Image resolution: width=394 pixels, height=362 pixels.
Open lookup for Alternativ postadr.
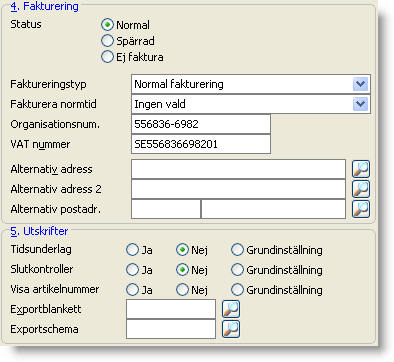pyautogui.click(x=361, y=209)
